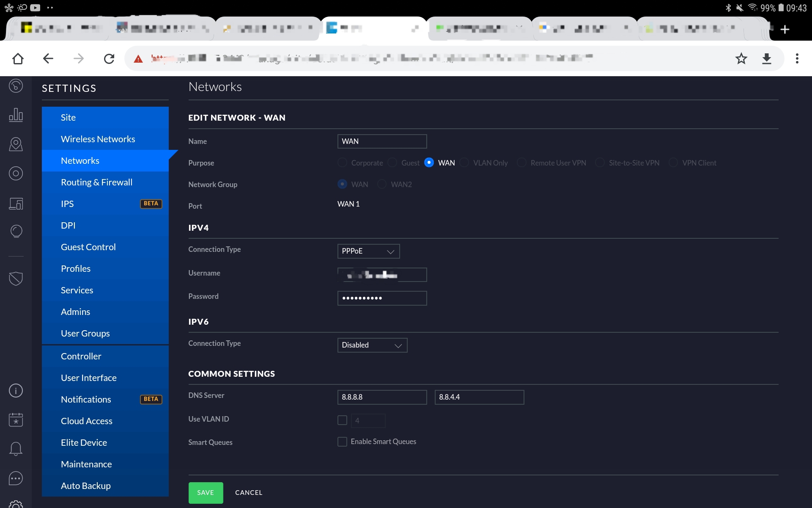Viewport: 812px width, 508px height.
Task: Open IPv6 Connection Type Disabled dropdown
Action: tap(372, 345)
